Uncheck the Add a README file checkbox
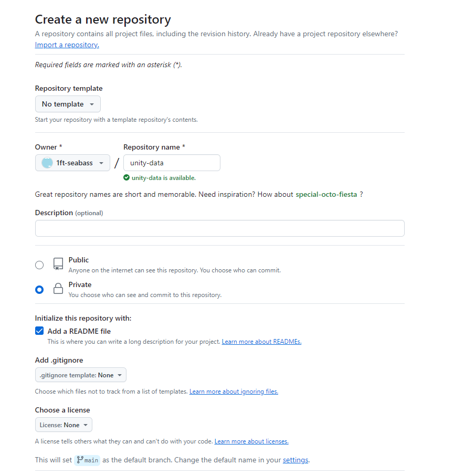Viewport: 454px width, 476px height. click(x=39, y=331)
